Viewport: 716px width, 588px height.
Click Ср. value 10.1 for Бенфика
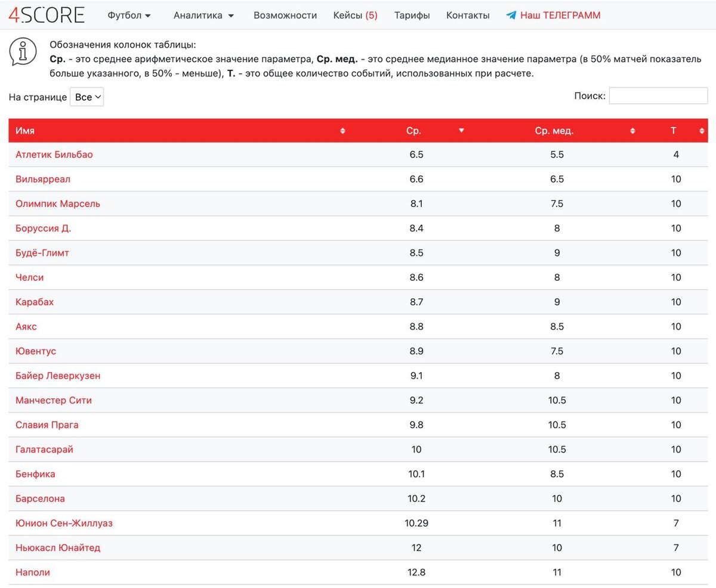416,474
